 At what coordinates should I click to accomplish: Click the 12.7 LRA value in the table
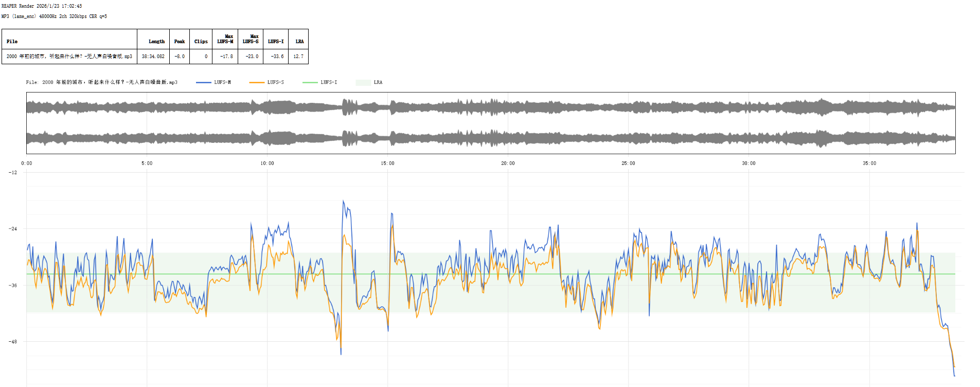tap(298, 57)
